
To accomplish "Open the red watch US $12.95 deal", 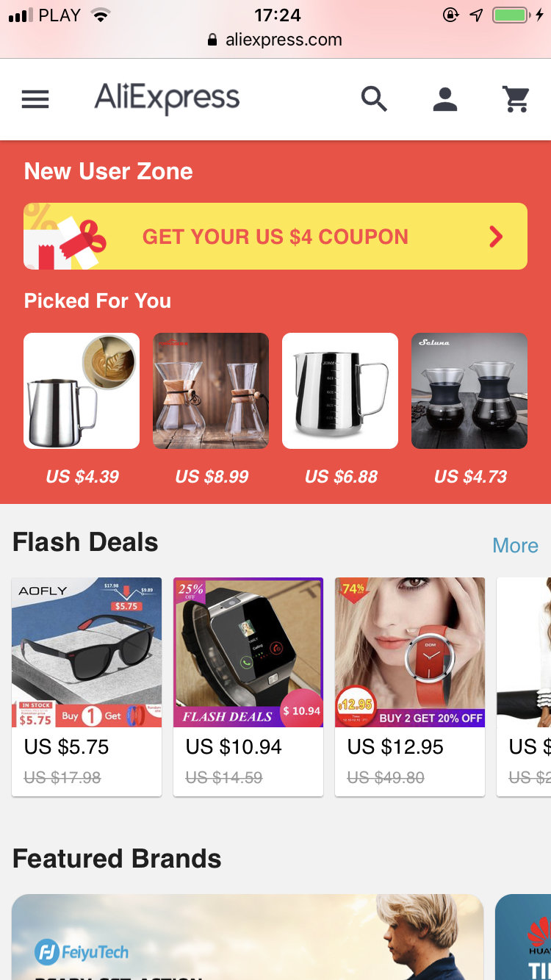I will 410,686.
